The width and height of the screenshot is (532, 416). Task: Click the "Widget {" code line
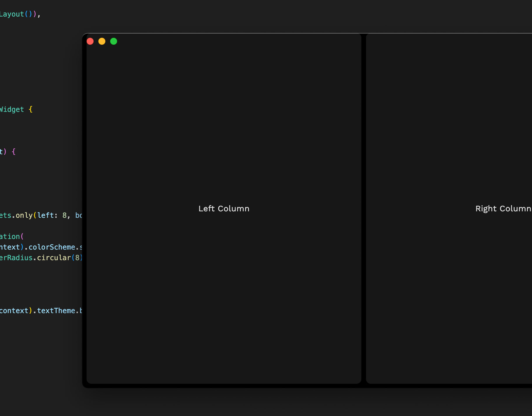(x=16, y=109)
